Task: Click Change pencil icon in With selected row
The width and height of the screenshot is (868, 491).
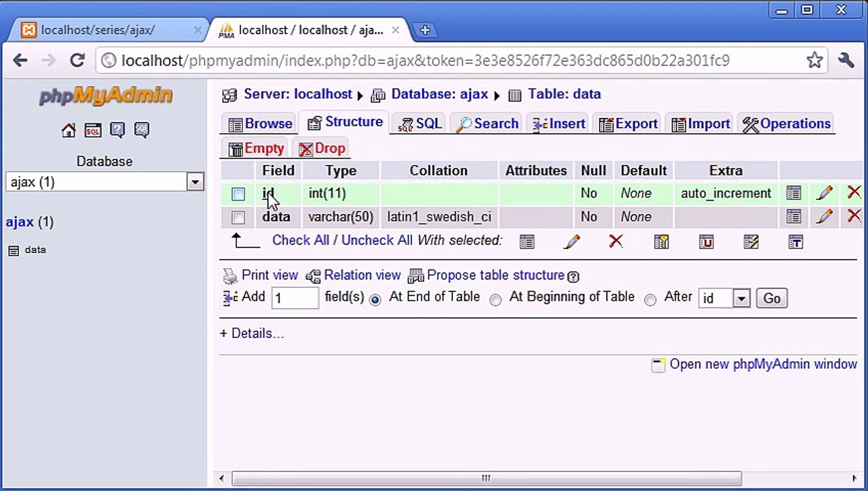Action: tap(572, 241)
